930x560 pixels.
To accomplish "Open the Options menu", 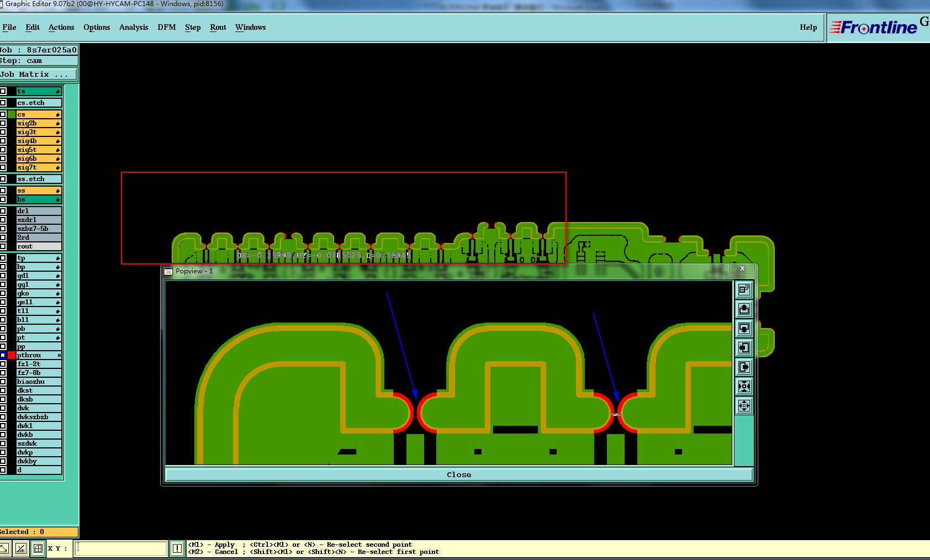I will (x=97, y=27).
